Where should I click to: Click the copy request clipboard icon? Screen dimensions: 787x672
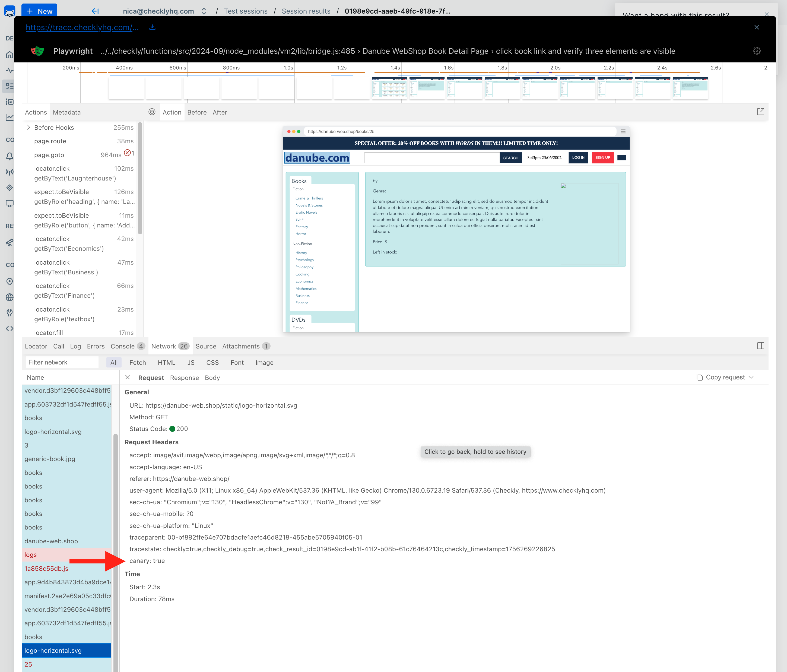pyautogui.click(x=699, y=377)
